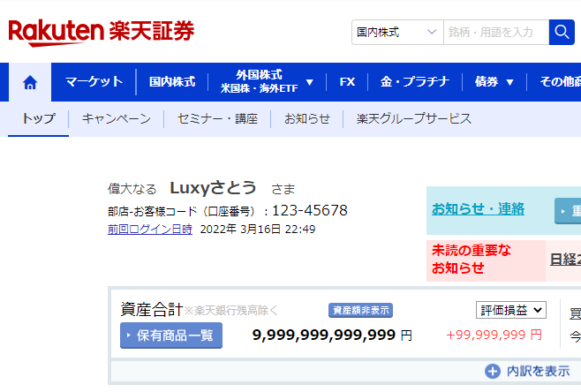Image resolution: width=581 pixels, height=392 pixels.
Task: Open the マーケット menu
Action: pos(94,82)
